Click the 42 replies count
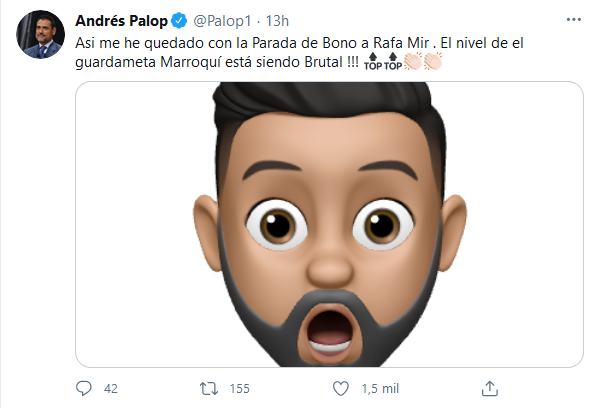 point(111,389)
